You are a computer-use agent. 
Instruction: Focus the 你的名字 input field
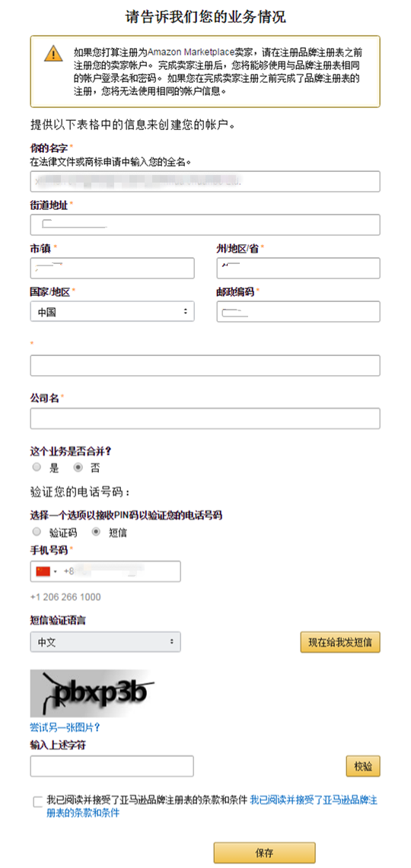(x=205, y=182)
